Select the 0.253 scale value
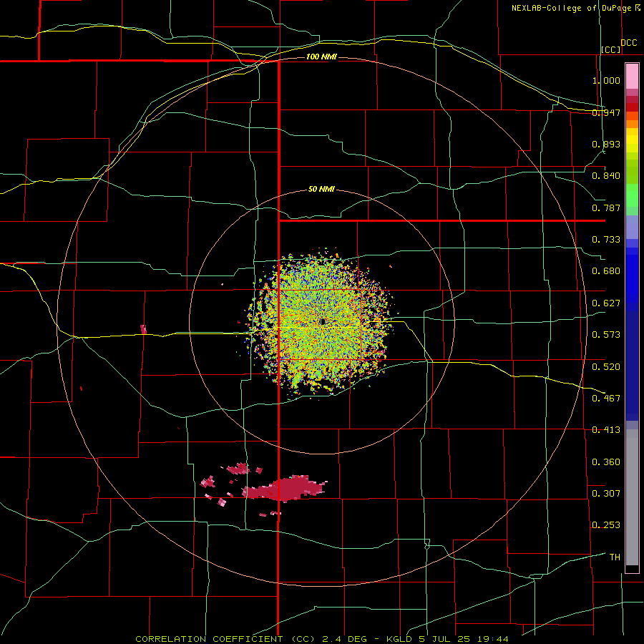Screen dimensions: 644x644 pyautogui.click(x=606, y=525)
